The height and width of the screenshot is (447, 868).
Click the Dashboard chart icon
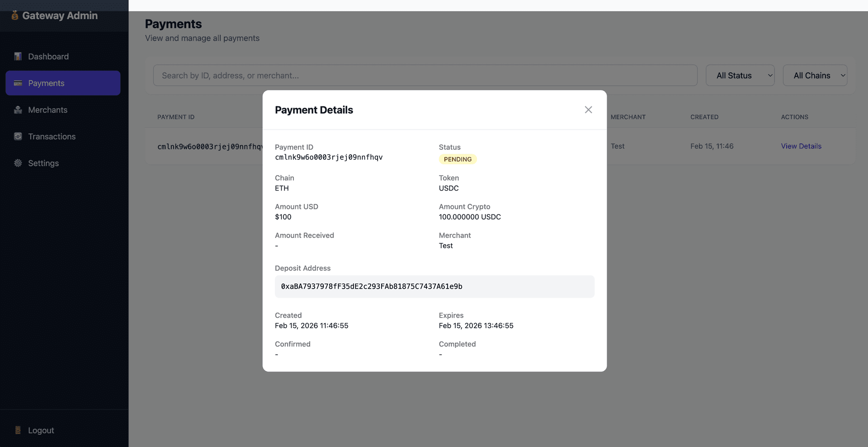pos(18,57)
